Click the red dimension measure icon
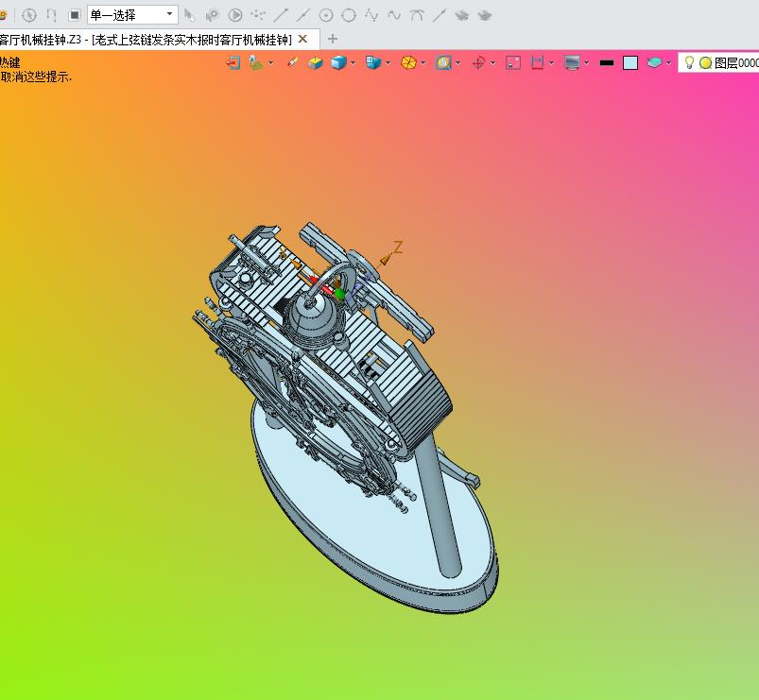This screenshot has height=700, width=759. [x=537, y=63]
